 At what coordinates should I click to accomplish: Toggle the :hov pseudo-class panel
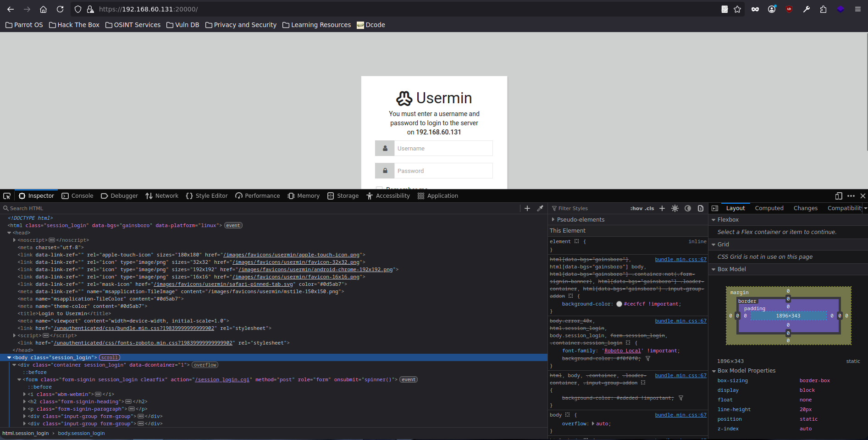point(636,208)
